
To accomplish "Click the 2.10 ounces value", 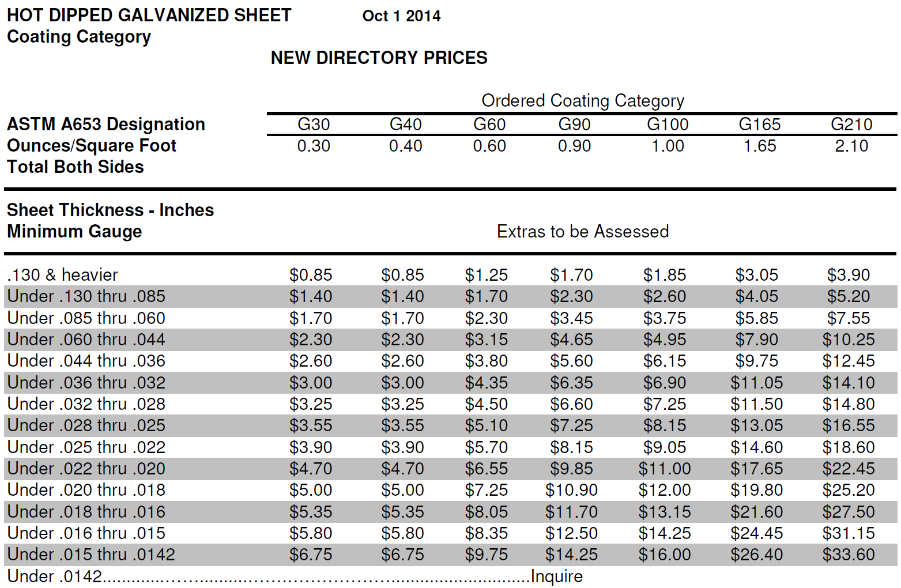I will [x=851, y=146].
